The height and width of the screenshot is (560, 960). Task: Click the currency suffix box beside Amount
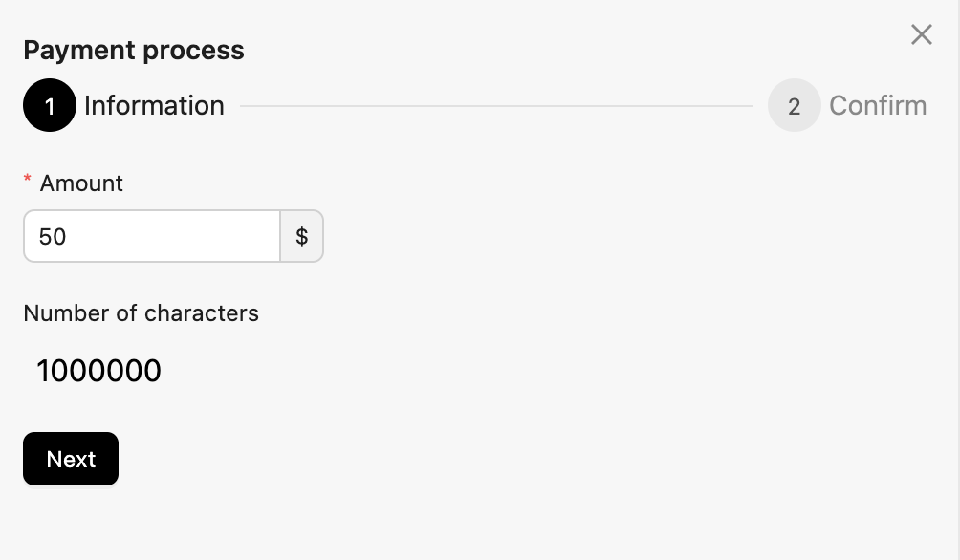pyautogui.click(x=301, y=235)
